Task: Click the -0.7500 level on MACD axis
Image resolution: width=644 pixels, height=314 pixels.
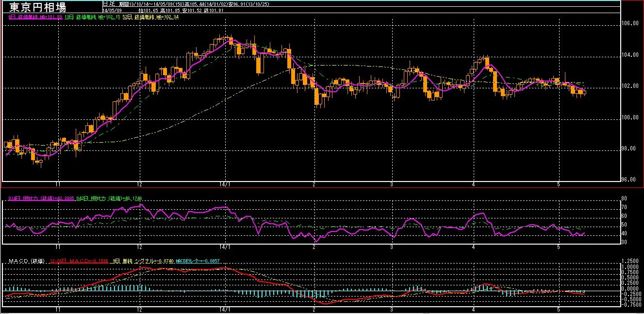Action: (x=630, y=304)
